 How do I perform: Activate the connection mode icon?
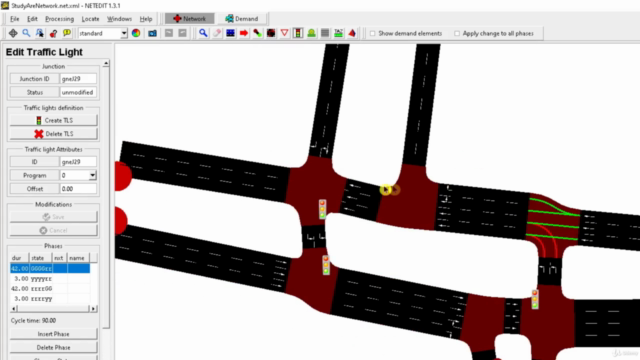click(271, 33)
